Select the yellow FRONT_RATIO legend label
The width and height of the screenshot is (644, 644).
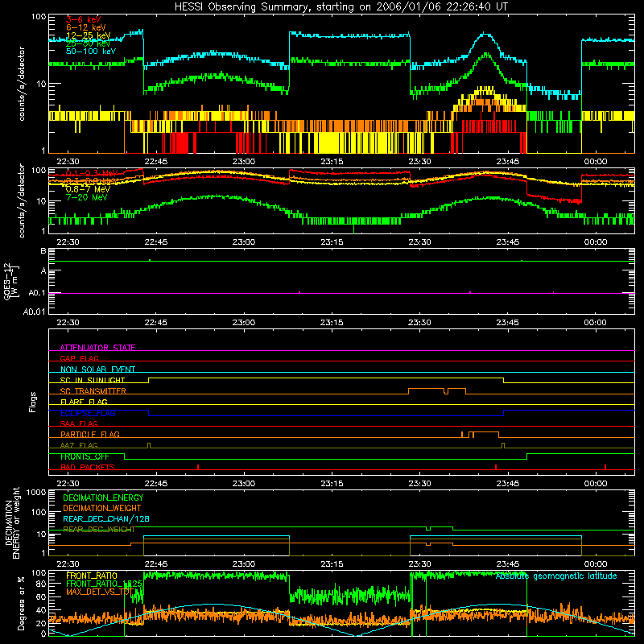click(92, 576)
